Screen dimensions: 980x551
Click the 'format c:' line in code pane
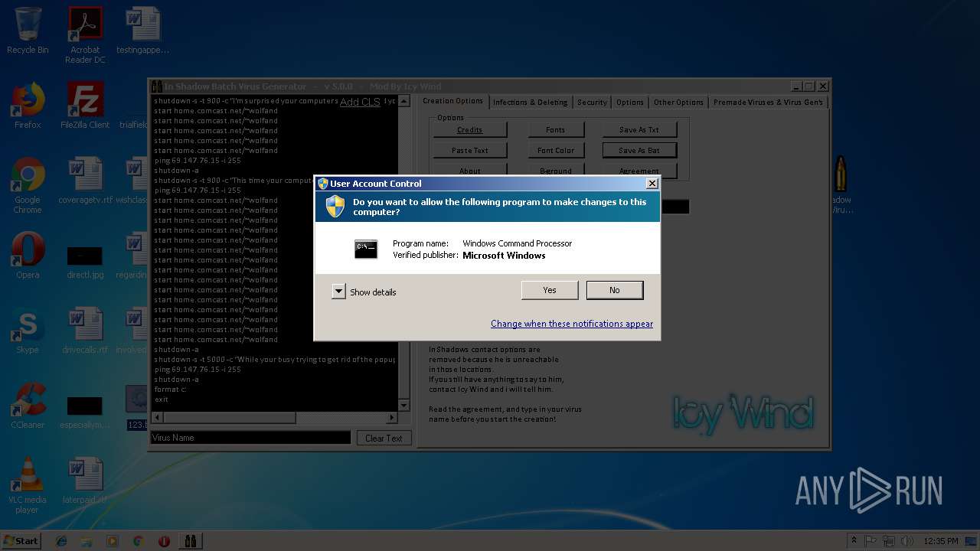point(170,390)
